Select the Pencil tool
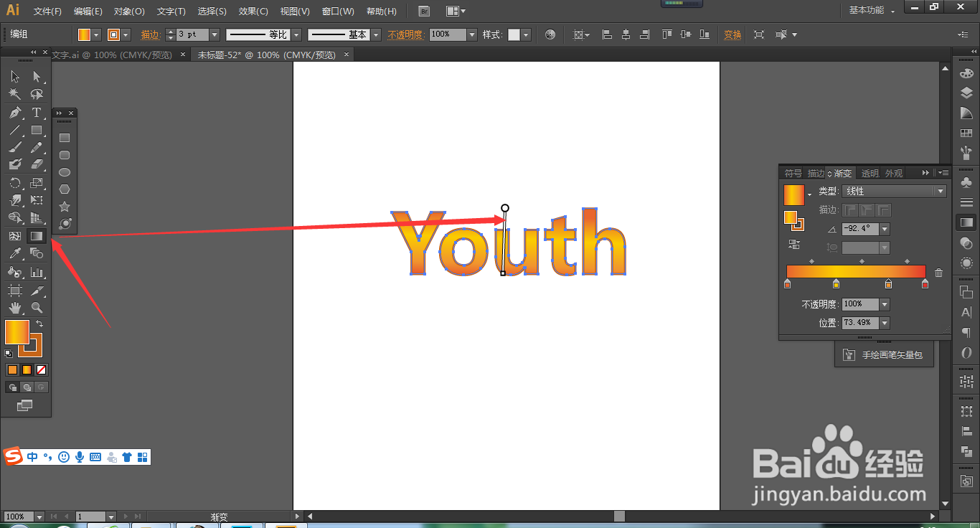 pyautogui.click(x=37, y=147)
